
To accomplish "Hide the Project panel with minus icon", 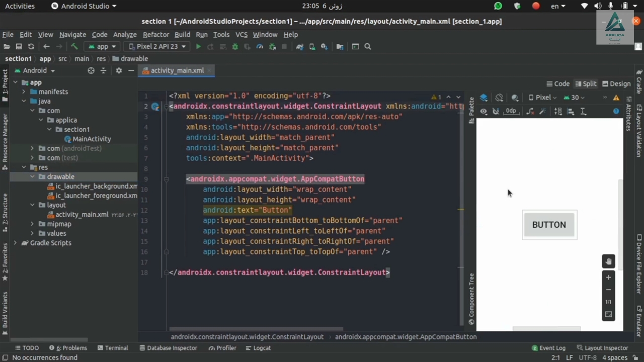I will pyautogui.click(x=131, y=70).
